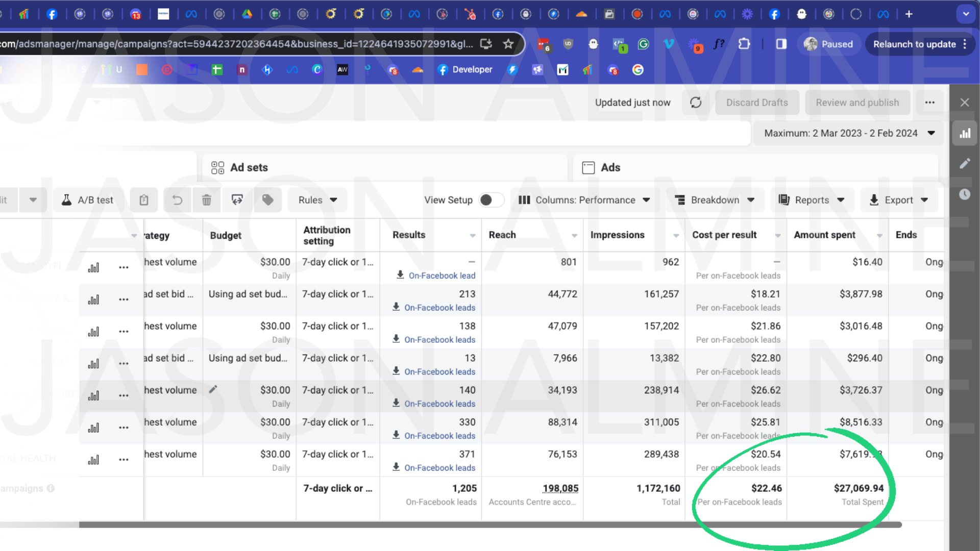Click the clipboard duplicate icon
Image resolution: width=980 pixels, height=551 pixels.
click(144, 200)
